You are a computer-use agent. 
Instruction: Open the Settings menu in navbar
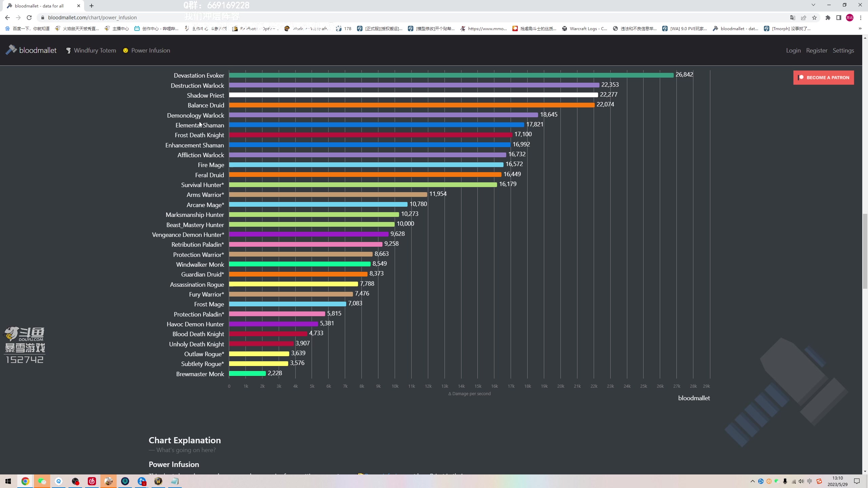pos(843,50)
